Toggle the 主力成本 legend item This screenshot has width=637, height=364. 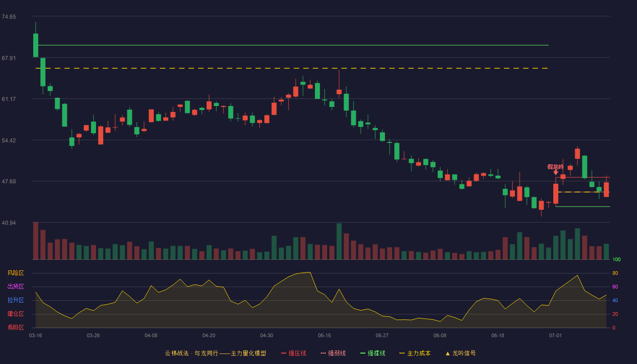coord(415,353)
